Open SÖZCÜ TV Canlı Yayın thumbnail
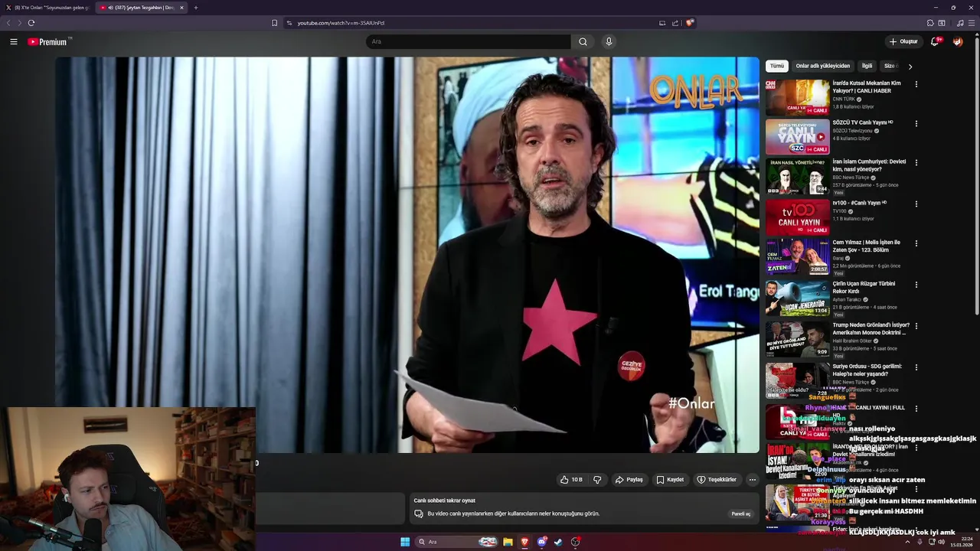This screenshot has width=980, height=551. 797,136
